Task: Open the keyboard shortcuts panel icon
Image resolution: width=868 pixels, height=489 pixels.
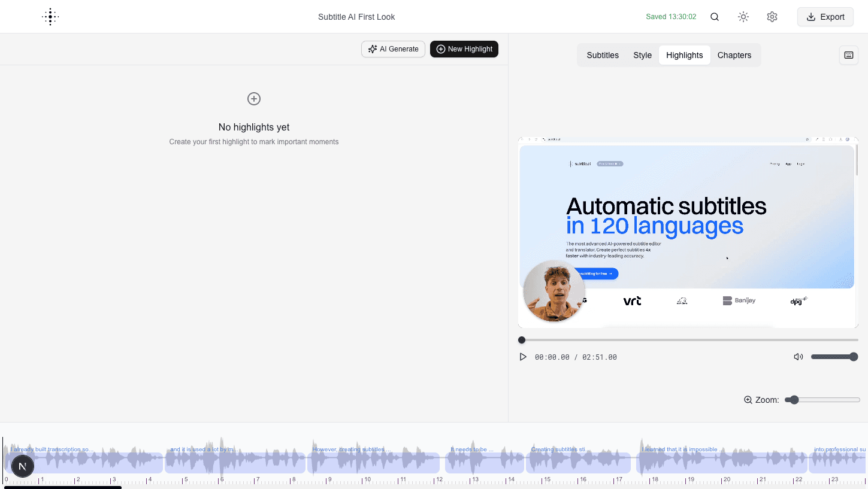Action: pos(848,54)
